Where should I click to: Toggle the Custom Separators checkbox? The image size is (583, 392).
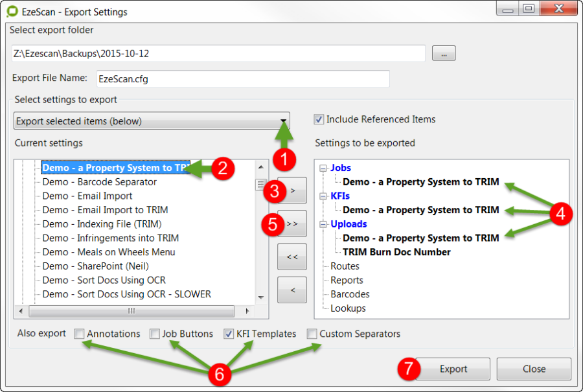(x=312, y=334)
